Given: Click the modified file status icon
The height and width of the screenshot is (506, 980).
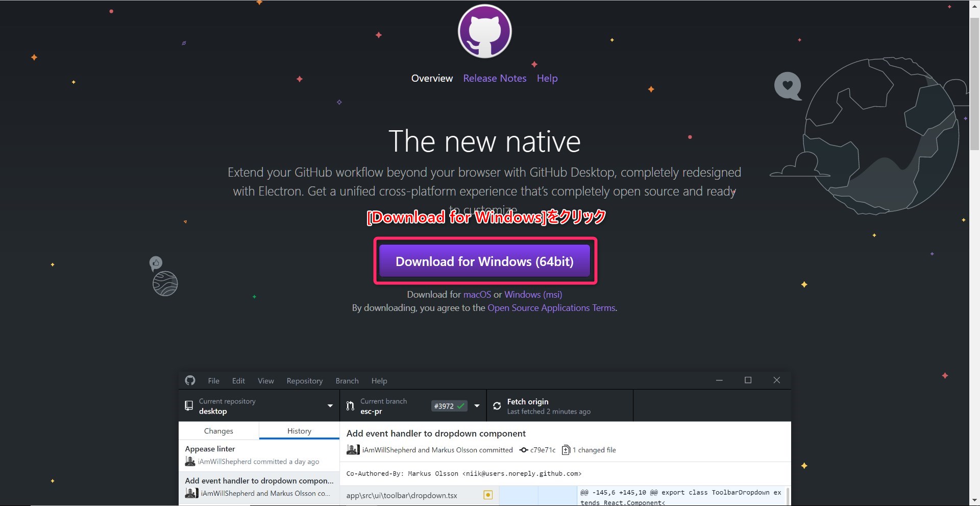Looking at the screenshot, I should (488, 495).
